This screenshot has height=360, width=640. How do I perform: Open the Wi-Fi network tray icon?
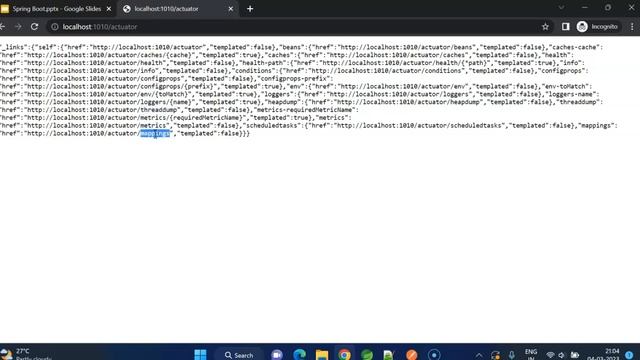[x=550, y=355]
